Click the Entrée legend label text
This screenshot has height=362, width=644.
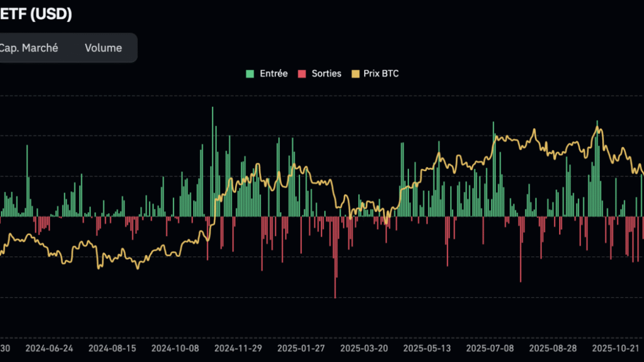click(273, 73)
